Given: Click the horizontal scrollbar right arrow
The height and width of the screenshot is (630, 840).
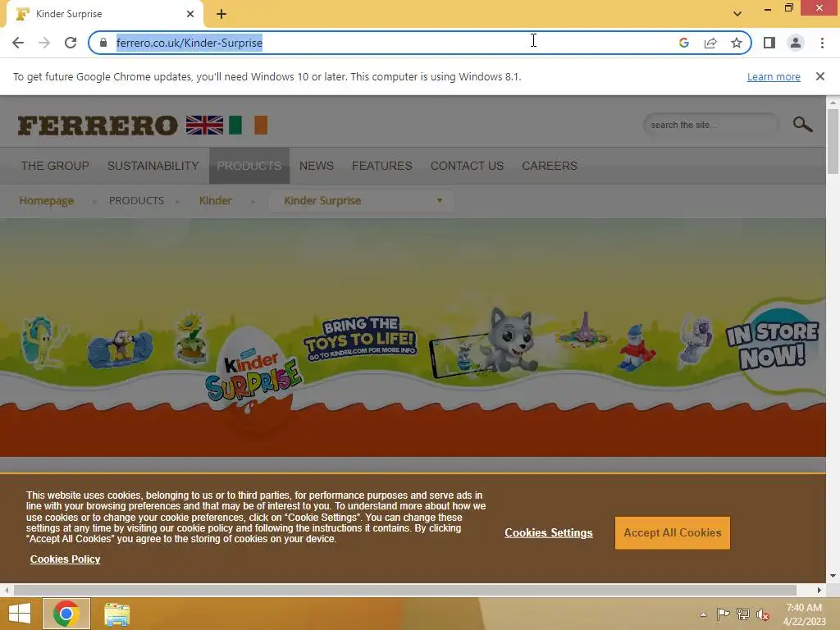Looking at the screenshot, I should click(819, 590).
